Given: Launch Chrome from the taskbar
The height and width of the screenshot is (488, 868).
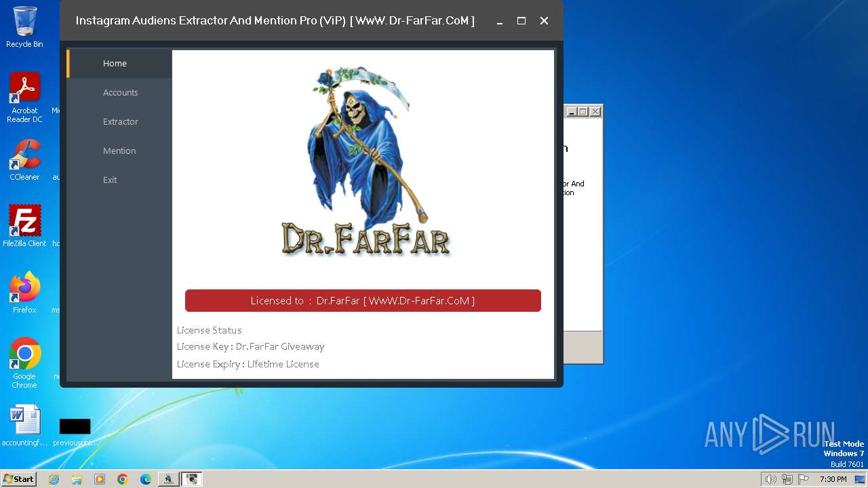Looking at the screenshot, I should (123, 479).
